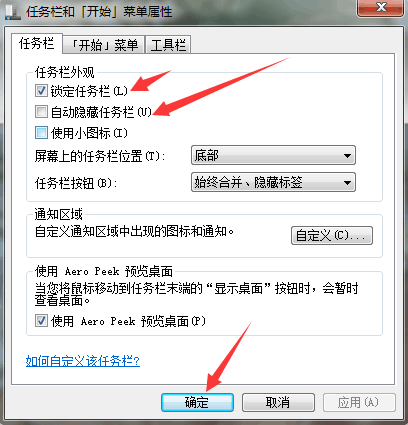Open the 任务栏按钮 dropdown showing 始终合并

[x=273, y=182]
